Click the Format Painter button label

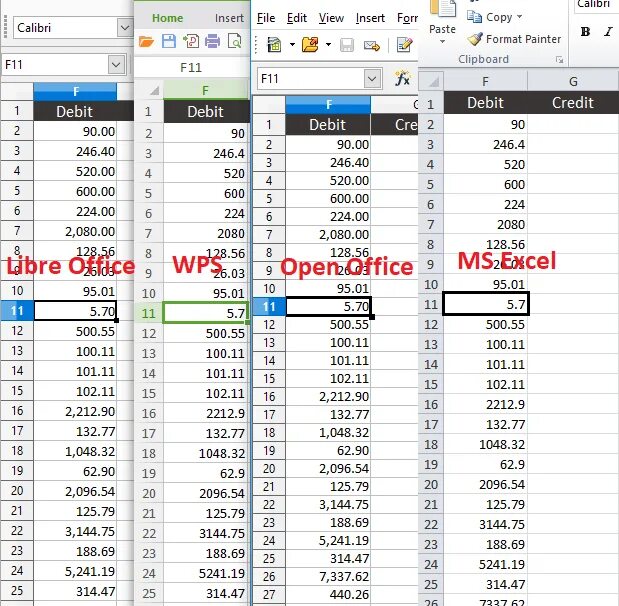coord(523,39)
